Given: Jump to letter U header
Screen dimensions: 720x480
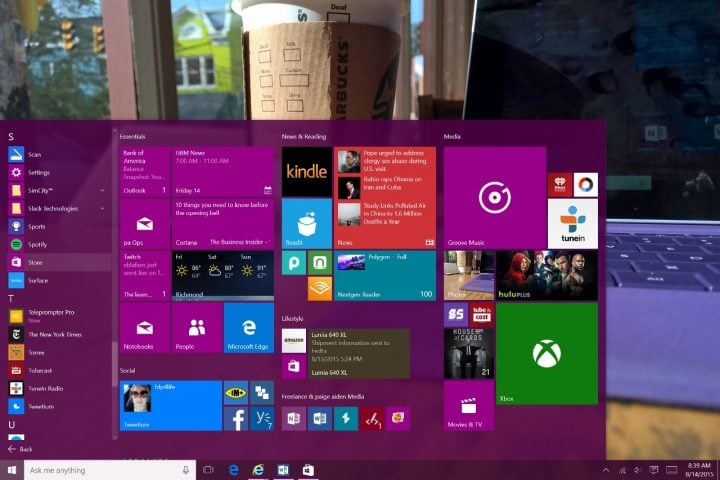Looking at the screenshot, I should click(11, 424).
